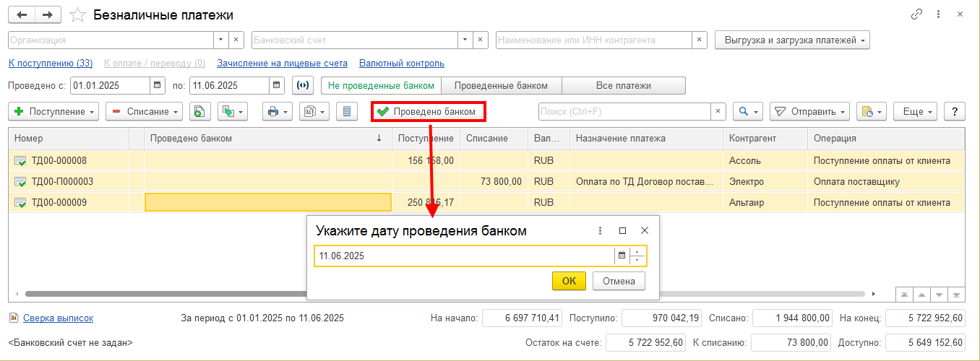Select the Проведенные банком filter
This screenshot has width=980, height=361.
[x=501, y=85]
